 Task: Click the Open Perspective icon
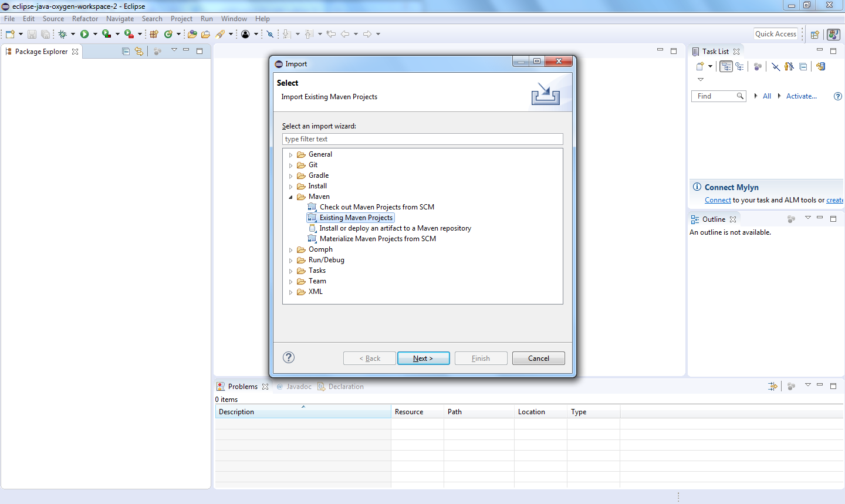tap(815, 35)
